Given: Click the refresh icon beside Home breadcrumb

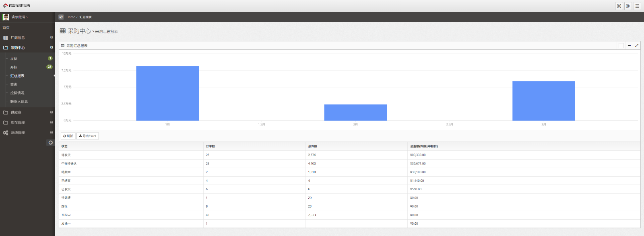Looking at the screenshot, I should [x=61, y=17].
